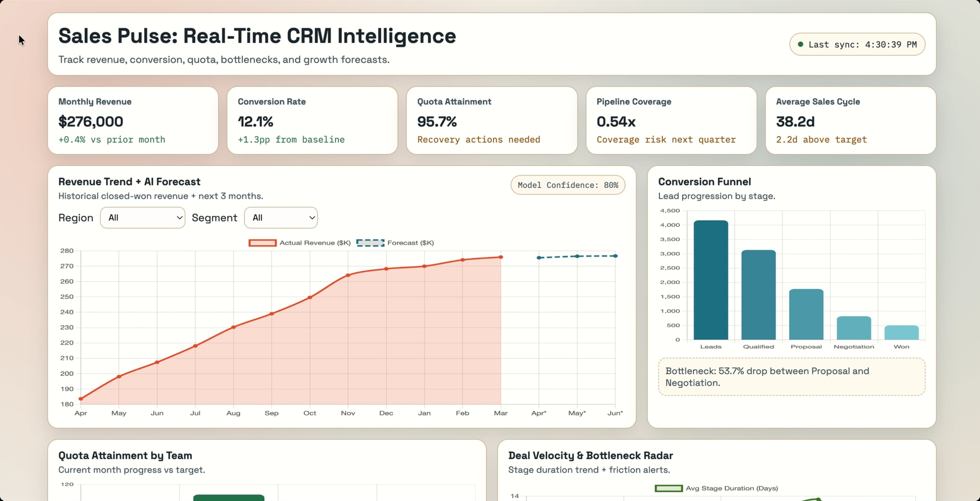The image size is (980, 501).
Task: Click the Won funnel bar
Action: (x=901, y=333)
